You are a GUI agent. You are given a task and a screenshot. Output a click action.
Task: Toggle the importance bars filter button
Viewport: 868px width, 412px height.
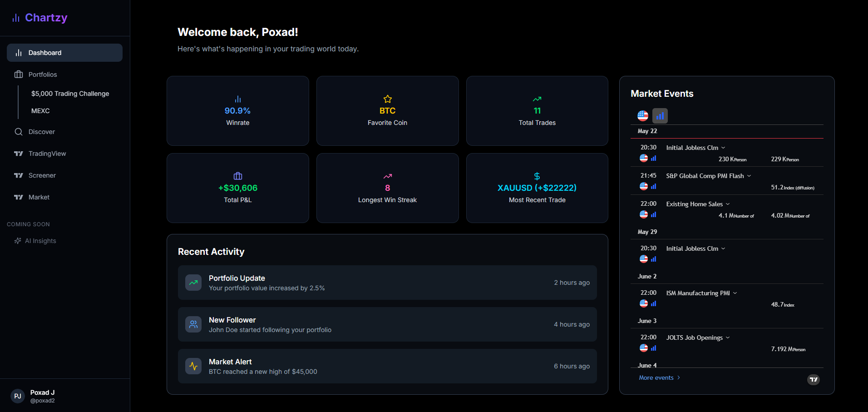click(660, 116)
